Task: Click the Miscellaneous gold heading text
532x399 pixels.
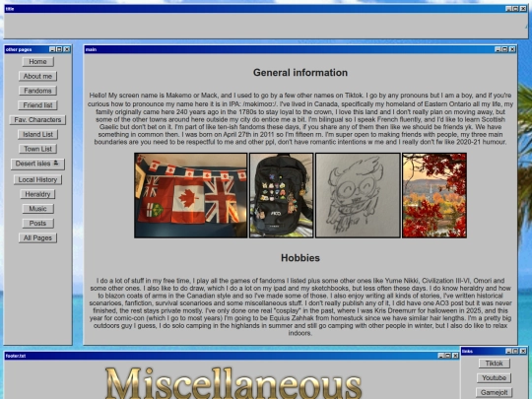Action: click(233, 384)
